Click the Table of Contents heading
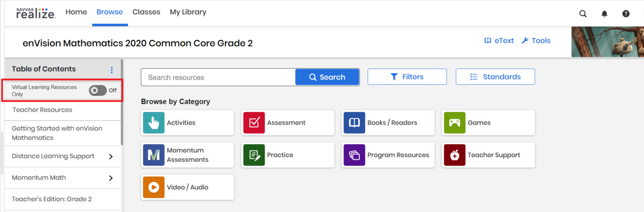 44,69
